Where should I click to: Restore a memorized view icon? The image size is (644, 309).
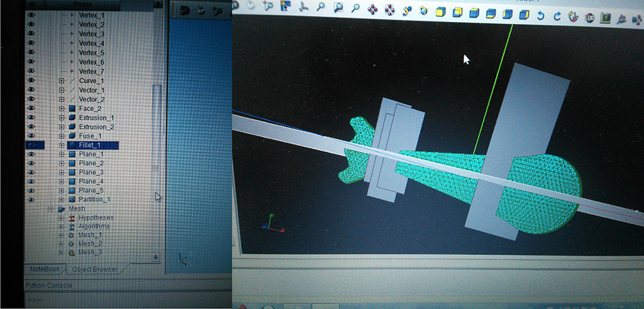pyautogui.click(x=606, y=18)
